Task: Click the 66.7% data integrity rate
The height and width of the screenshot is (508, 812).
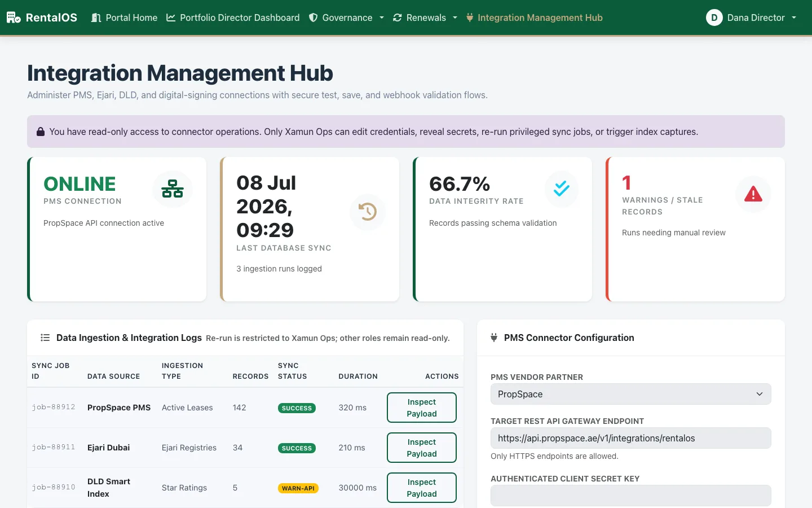Action: 460,184
